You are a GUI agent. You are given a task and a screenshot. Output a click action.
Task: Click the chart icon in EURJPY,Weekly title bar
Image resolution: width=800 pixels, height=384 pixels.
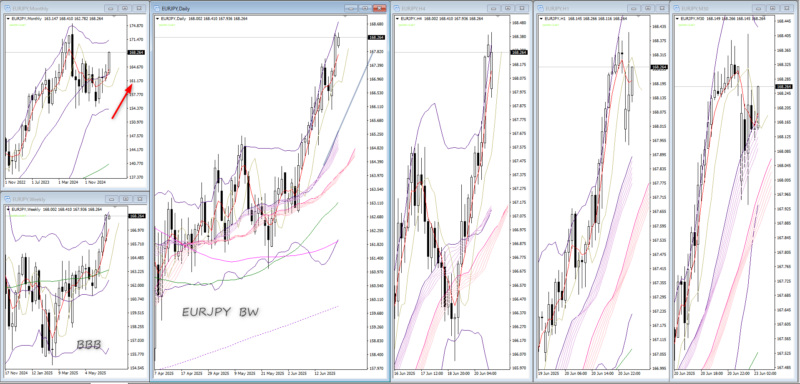click(x=7, y=199)
